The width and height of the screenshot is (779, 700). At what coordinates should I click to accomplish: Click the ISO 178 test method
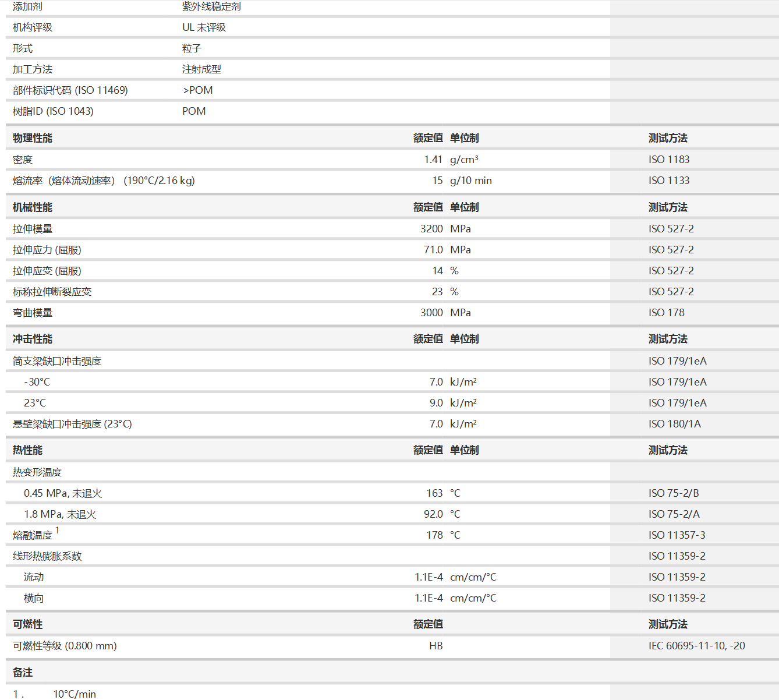click(666, 313)
